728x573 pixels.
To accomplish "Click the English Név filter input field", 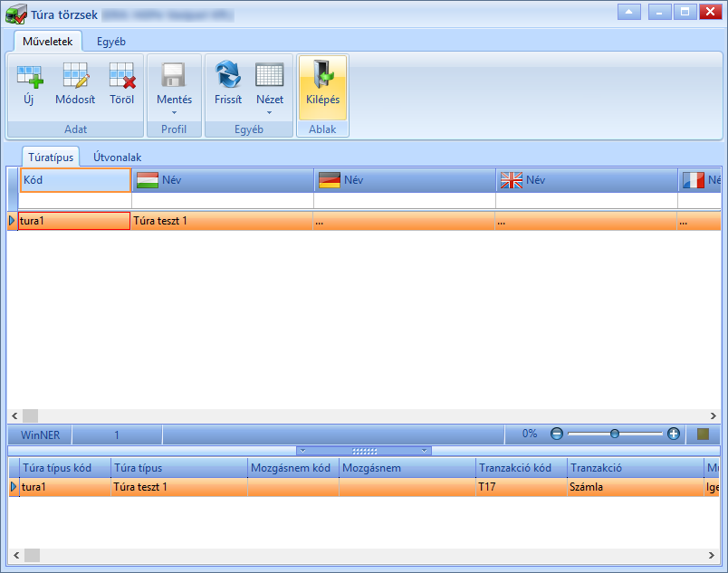I will click(x=587, y=200).
